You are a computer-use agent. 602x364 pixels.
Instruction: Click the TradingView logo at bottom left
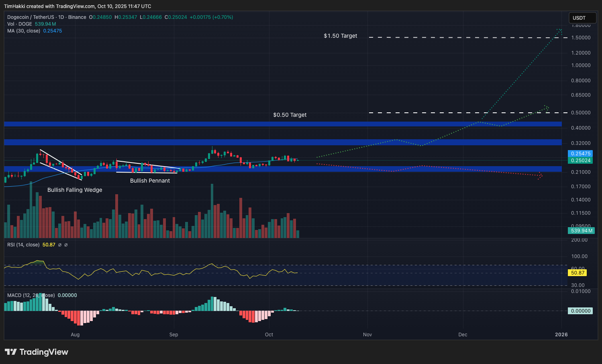click(x=36, y=352)
